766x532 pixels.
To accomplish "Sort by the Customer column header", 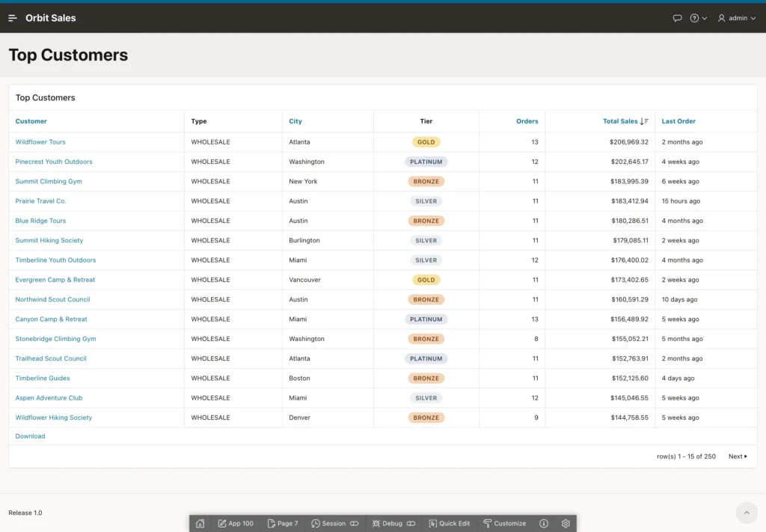I will [31, 121].
